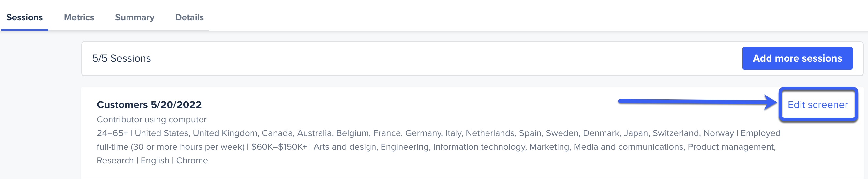Switch to the Metrics tab

(x=79, y=17)
